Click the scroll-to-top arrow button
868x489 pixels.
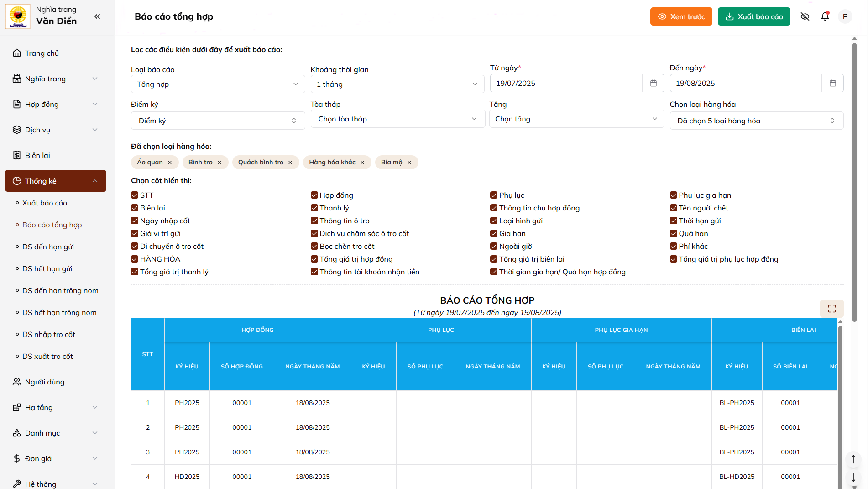click(x=853, y=459)
